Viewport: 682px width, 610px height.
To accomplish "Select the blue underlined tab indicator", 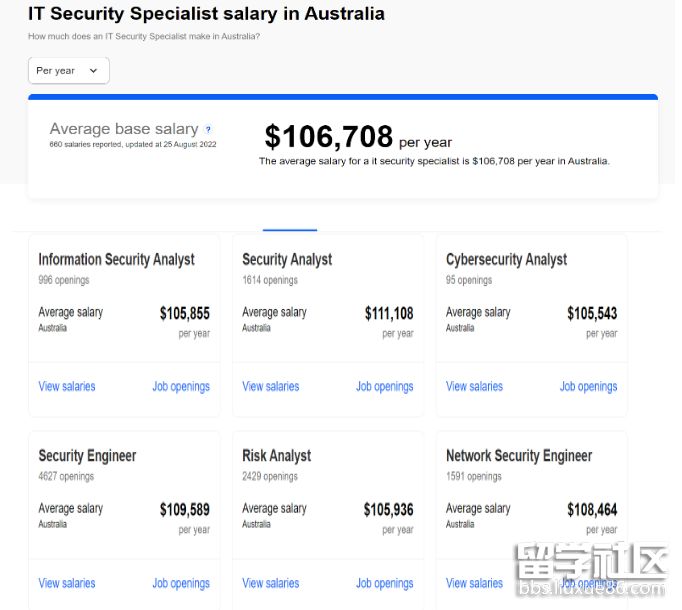I will [290, 230].
